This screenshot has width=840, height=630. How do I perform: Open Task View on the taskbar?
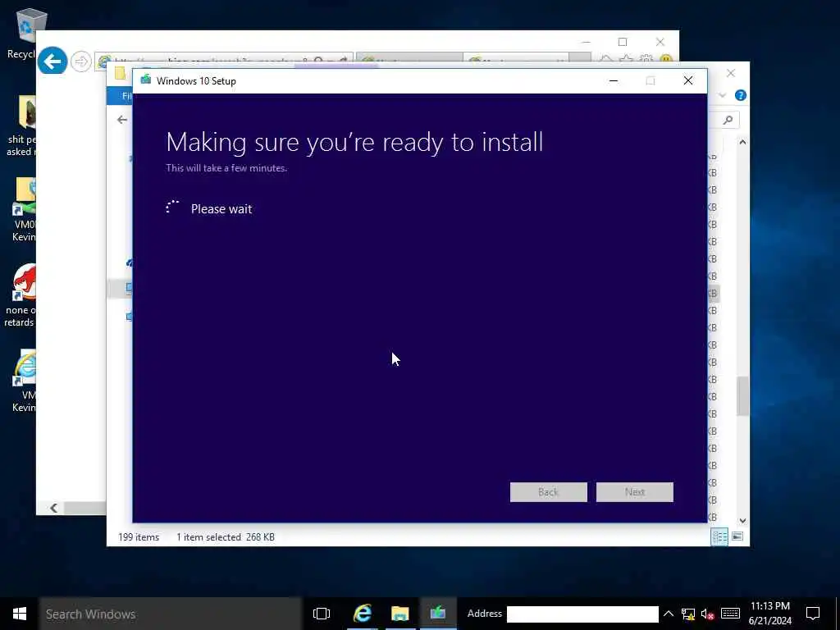click(322, 614)
